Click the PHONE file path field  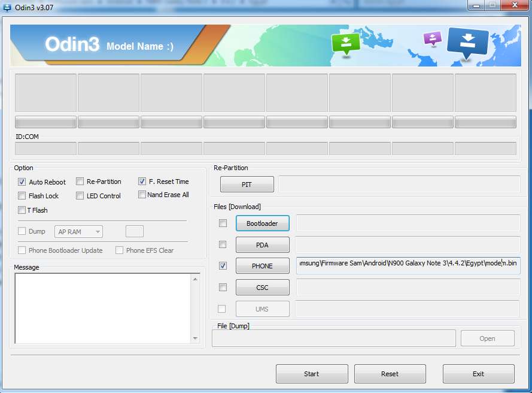pos(408,265)
